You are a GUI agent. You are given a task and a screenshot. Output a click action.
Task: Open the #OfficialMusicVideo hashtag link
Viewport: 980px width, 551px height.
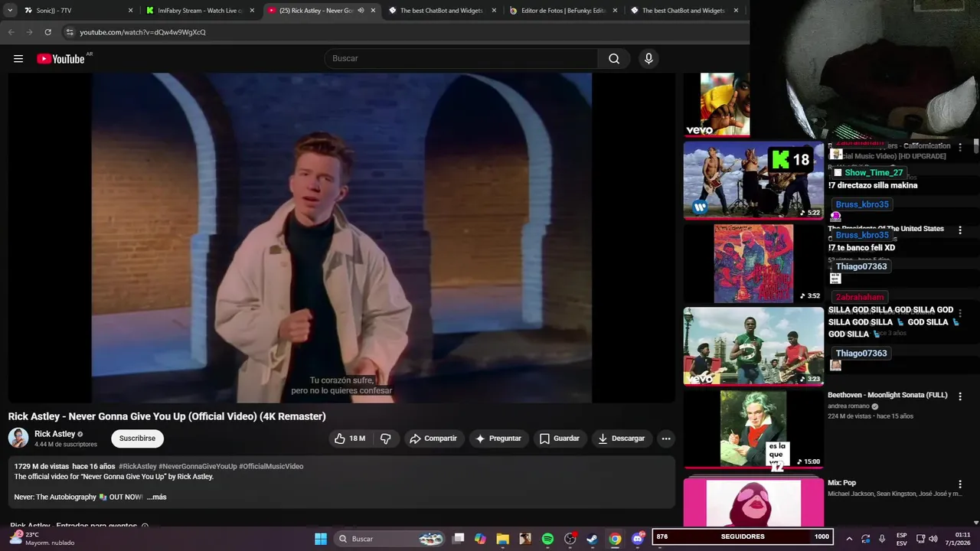click(x=271, y=467)
